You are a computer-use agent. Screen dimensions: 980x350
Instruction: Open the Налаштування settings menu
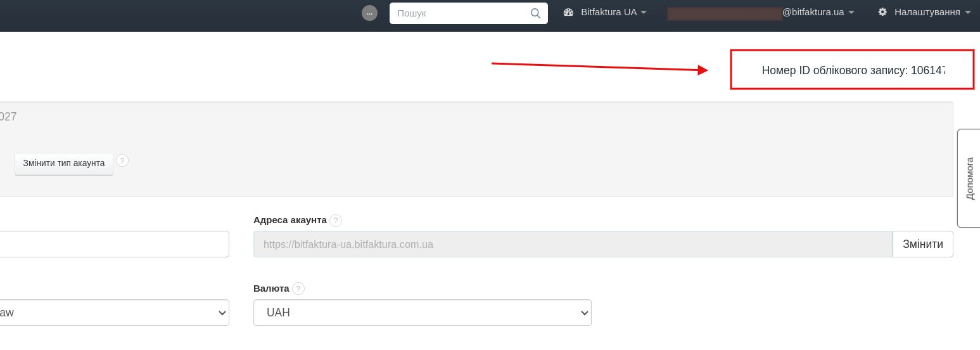tap(927, 12)
